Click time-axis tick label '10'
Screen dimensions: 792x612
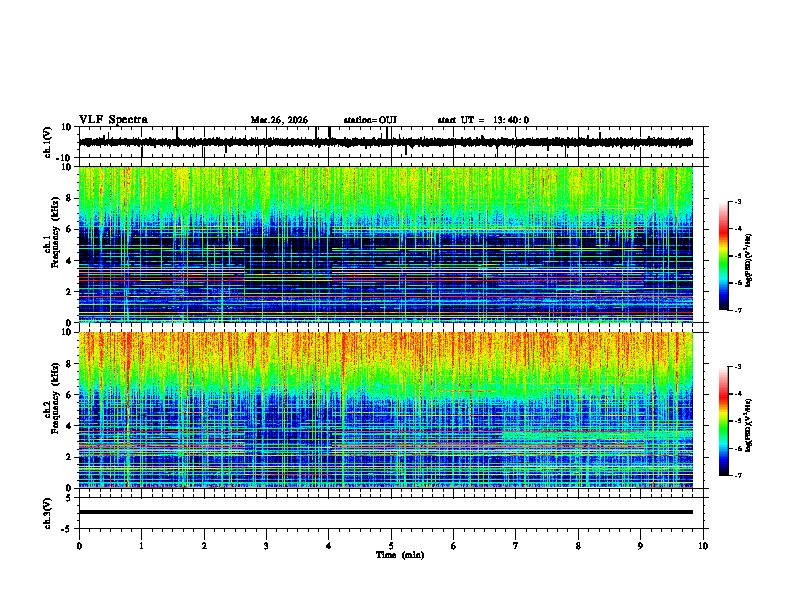[x=703, y=546]
